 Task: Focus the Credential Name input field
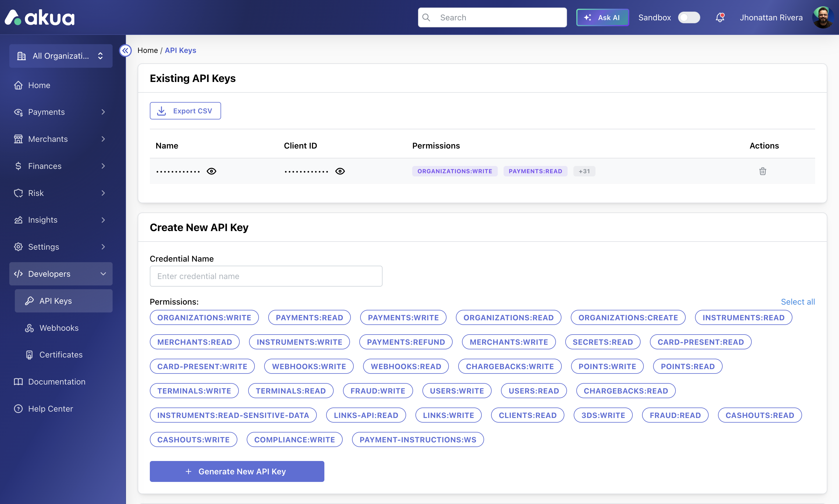click(266, 276)
